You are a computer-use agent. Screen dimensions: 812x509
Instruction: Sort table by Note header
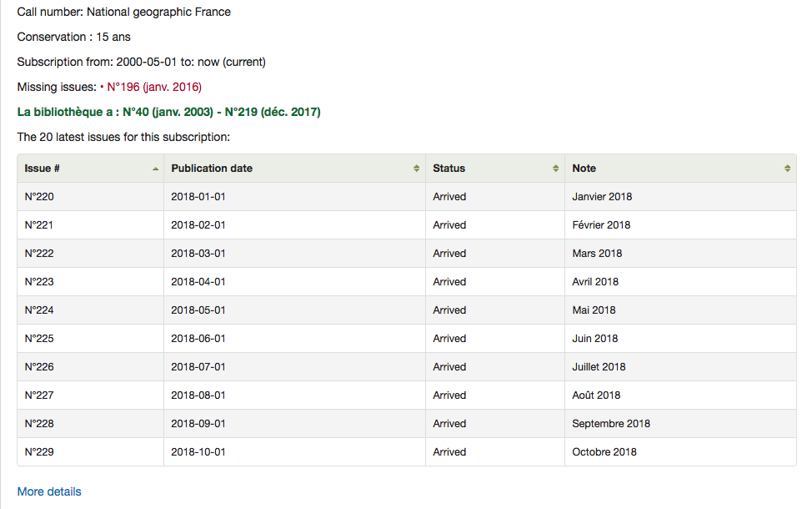pyautogui.click(x=584, y=169)
